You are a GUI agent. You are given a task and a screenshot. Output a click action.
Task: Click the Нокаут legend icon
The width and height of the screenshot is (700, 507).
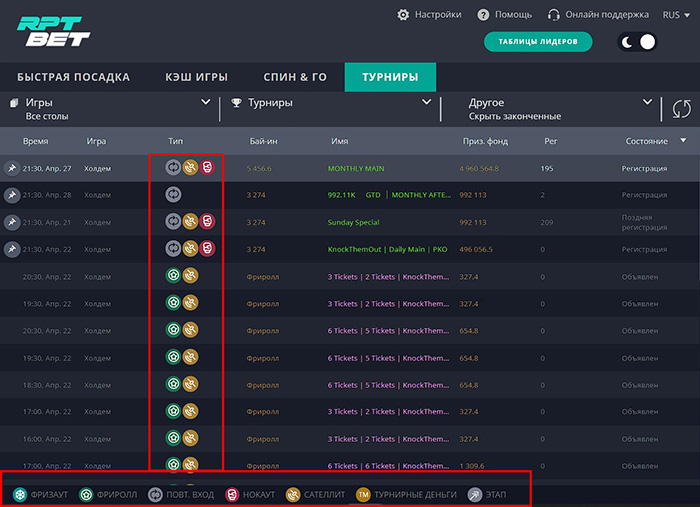click(x=232, y=494)
